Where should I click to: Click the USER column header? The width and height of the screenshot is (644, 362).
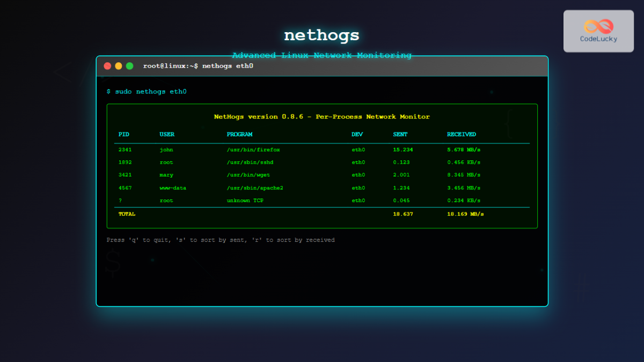click(x=166, y=134)
